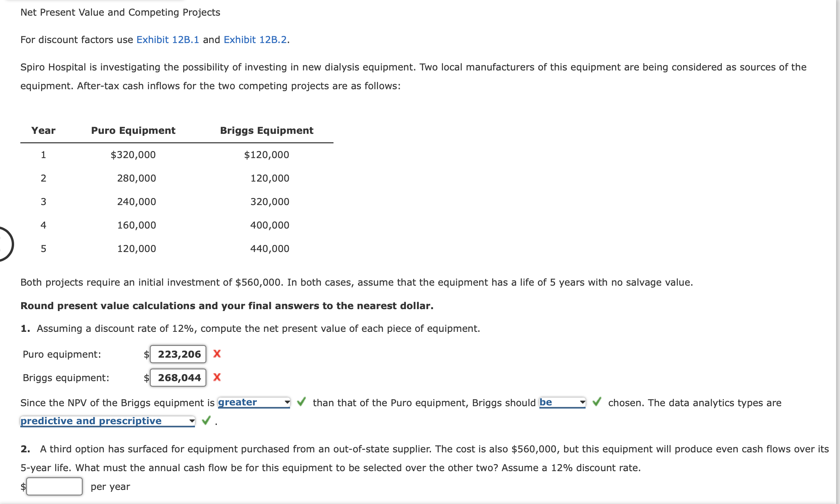
Task: Click the 'Briggs Equipment' column header
Action: 267,130
